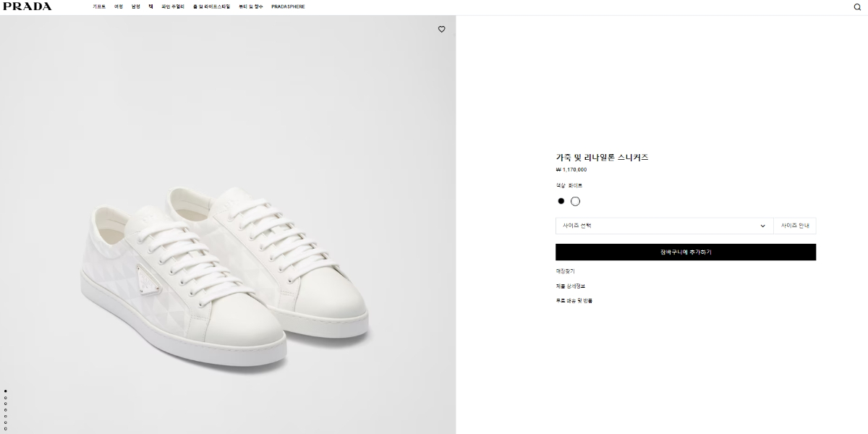868x434 pixels.
Task: Expand the 무료 배송 및 반품 section
Action: tap(574, 300)
